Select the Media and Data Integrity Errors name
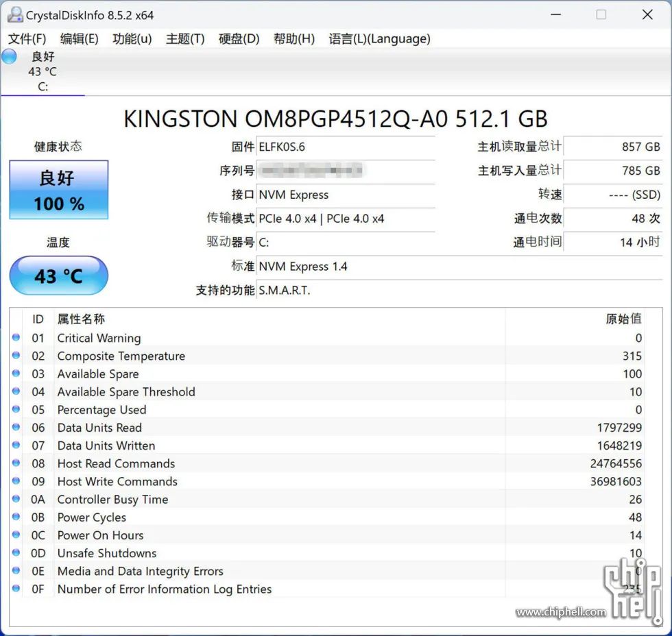Viewport: 672px width, 636px height. [141, 572]
